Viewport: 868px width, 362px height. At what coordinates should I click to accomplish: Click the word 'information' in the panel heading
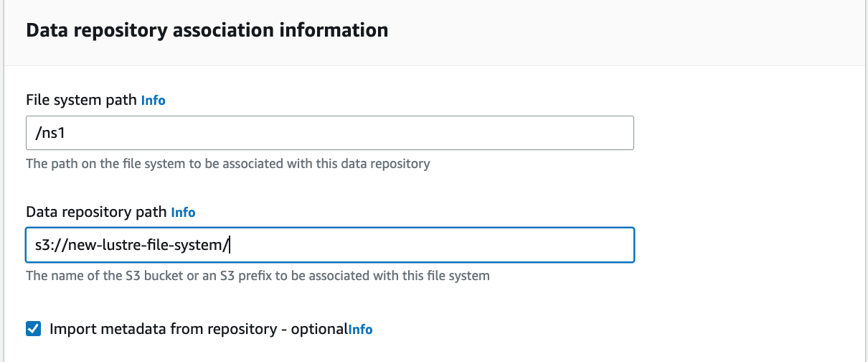(343, 30)
